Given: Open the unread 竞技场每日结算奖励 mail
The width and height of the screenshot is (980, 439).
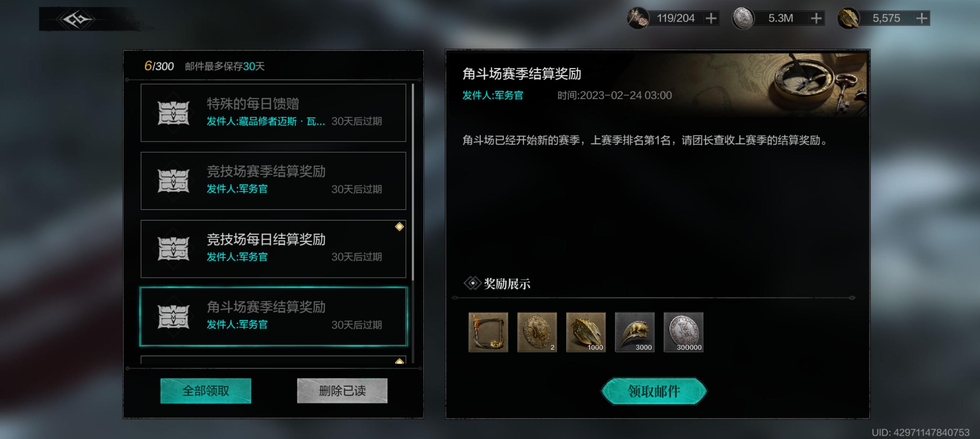Looking at the screenshot, I should coord(273,249).
